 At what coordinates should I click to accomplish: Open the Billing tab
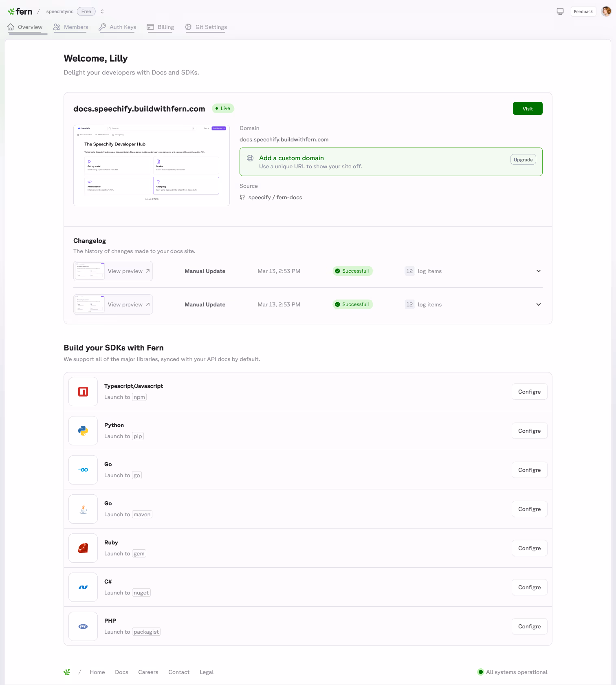161,27
